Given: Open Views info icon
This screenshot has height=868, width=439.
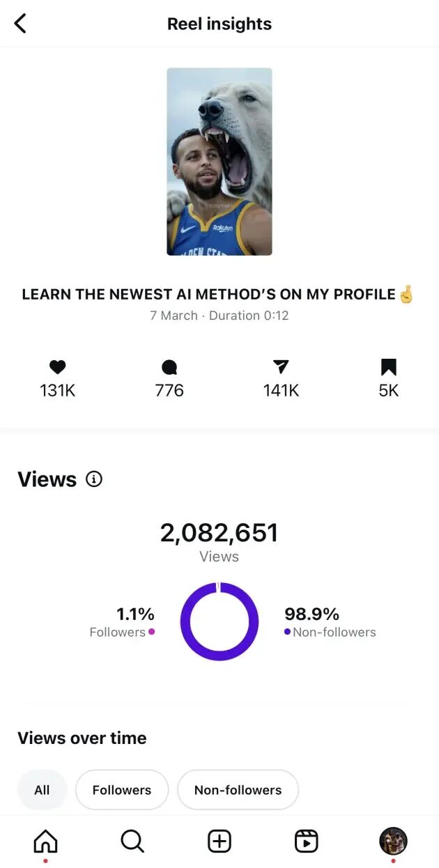Looking at the screenshot, I should (94, 479).
